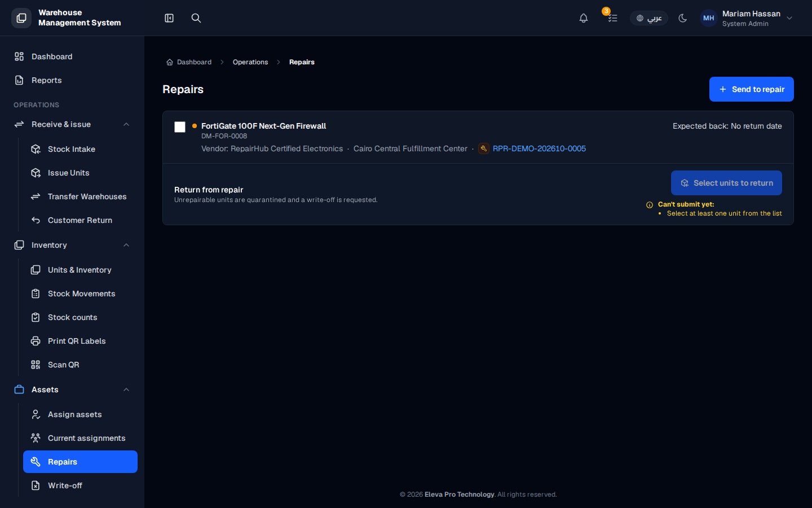Click the Assign assets icon

coord(36,414)
